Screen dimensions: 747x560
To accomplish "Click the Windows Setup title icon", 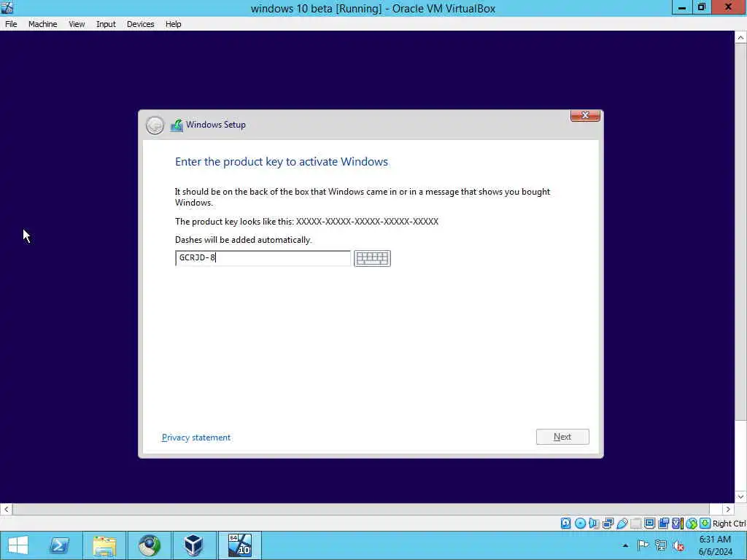I will tap(177, 125).
